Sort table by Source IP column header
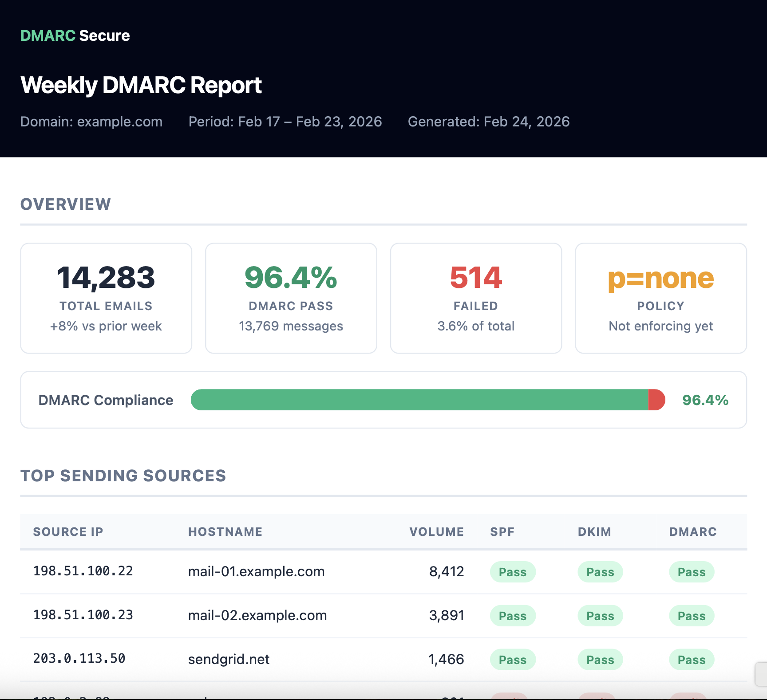767x700 pixels. tap(68, 531)
